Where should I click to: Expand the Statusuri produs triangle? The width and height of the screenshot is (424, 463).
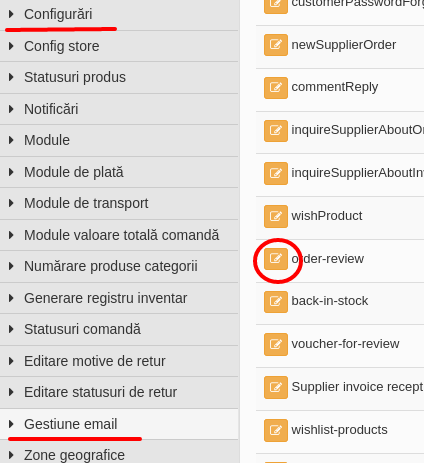11,77
